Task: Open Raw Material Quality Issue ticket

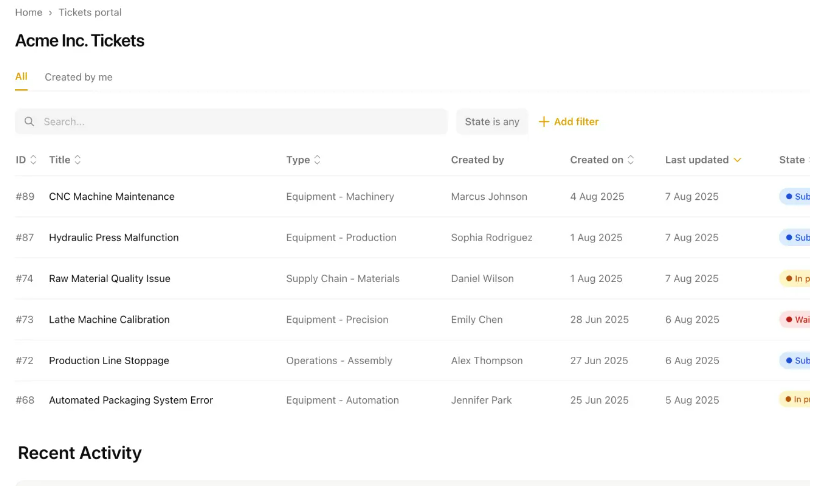Action: coord(109,278)
